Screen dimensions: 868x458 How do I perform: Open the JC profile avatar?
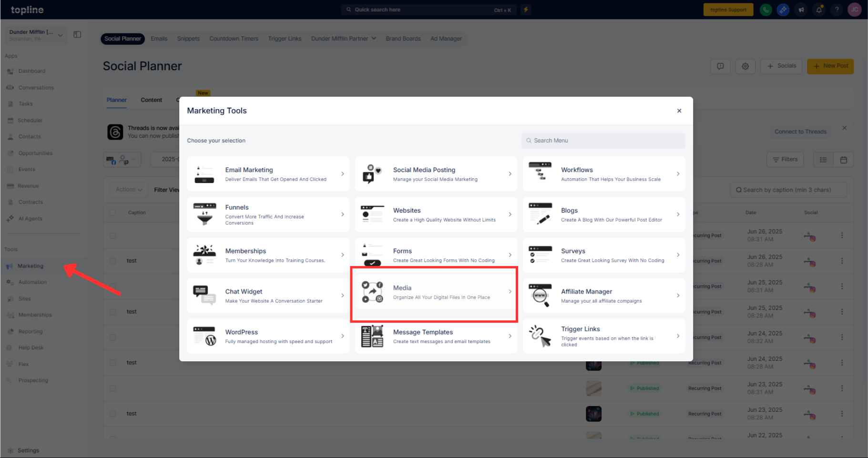coord(855,10)
